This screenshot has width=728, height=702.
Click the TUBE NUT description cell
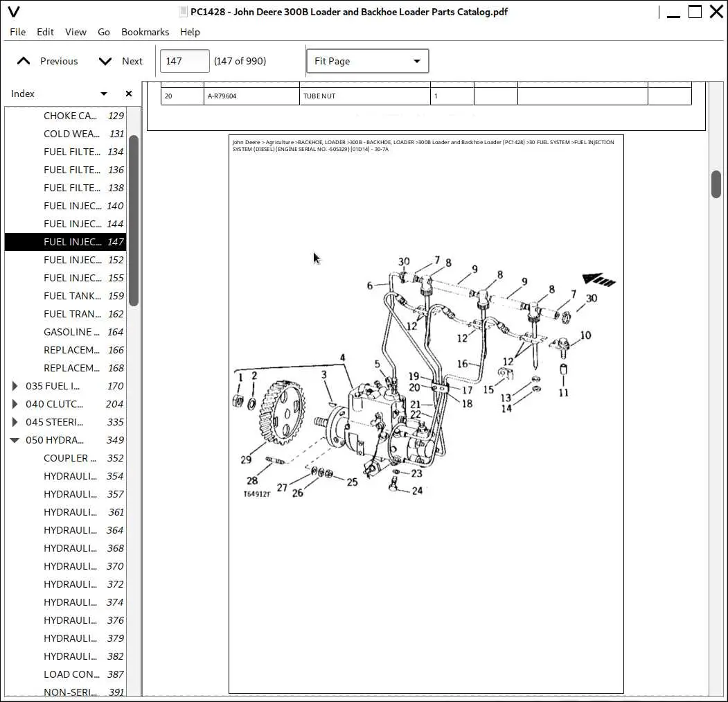point(365,96)
